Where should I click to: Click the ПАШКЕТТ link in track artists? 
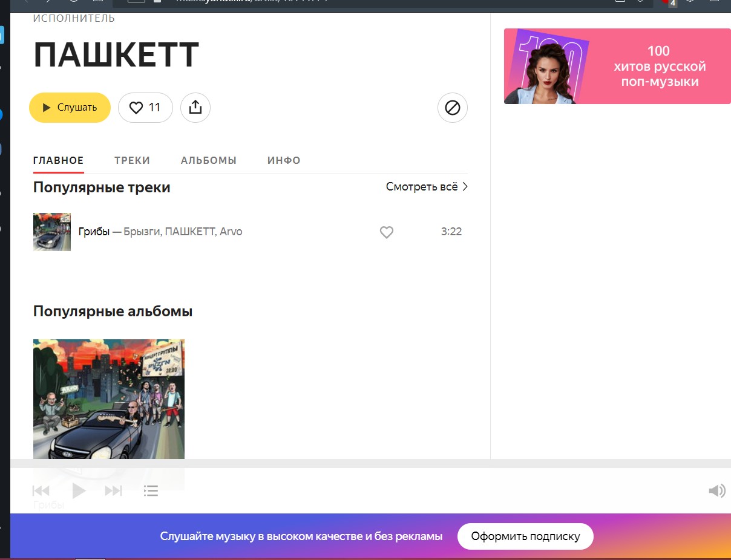pyautogui.click(x=189, y=232)
